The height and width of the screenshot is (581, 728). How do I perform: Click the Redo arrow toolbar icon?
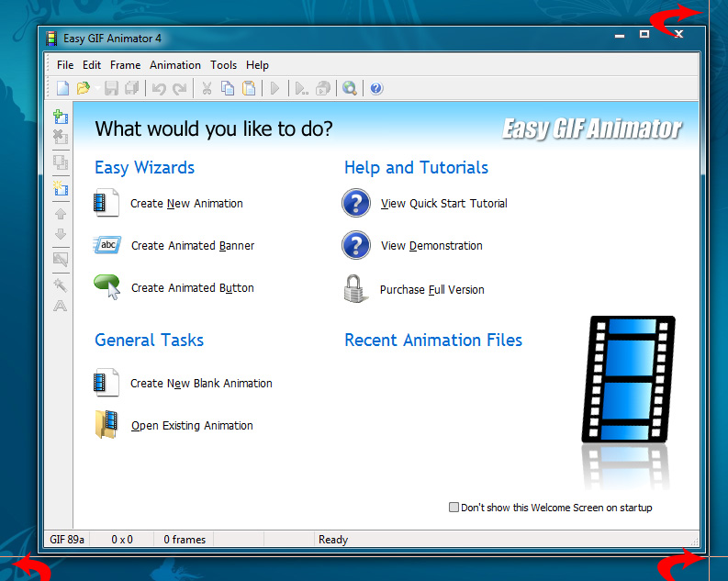click(179, 88)
